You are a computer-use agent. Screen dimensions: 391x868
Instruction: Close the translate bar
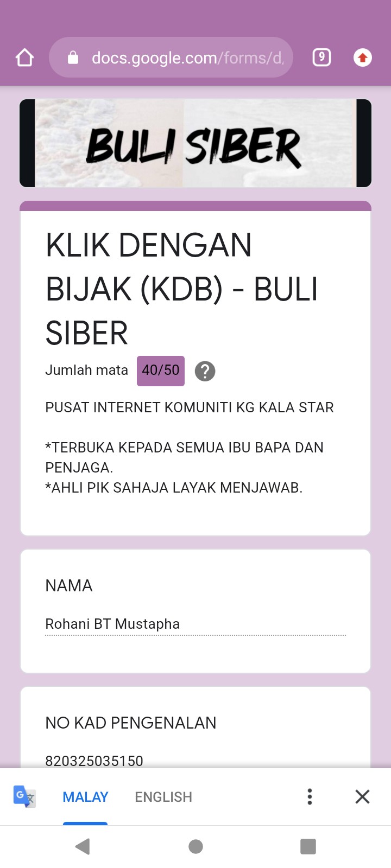tap(362, 796)
